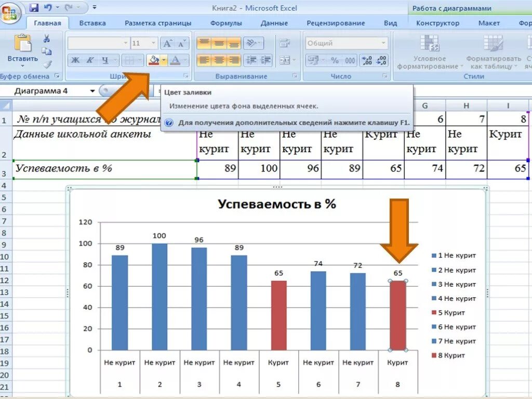Select column H header
The width and height of the screenshot is (532, 399).
pos(466,105)
